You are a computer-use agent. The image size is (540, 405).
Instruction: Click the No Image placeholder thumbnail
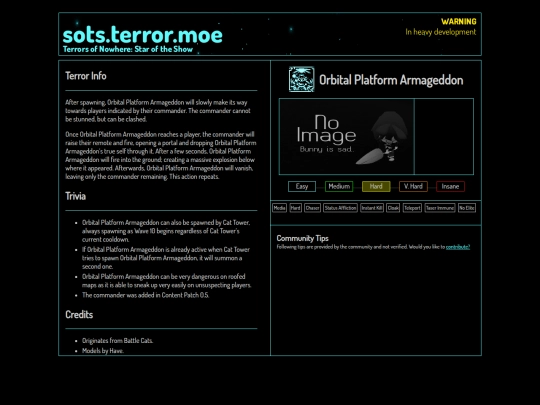point(346,137)
